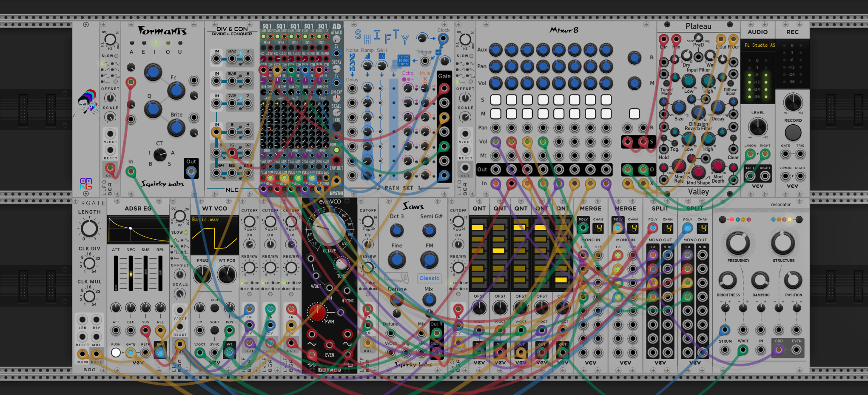Click the ATT slider on ADSR EG
868x395 pixels.
(116, 274)
